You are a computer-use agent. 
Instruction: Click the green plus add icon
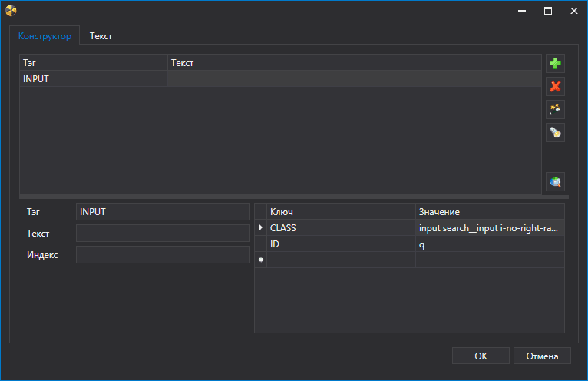(x=555, y=64)
